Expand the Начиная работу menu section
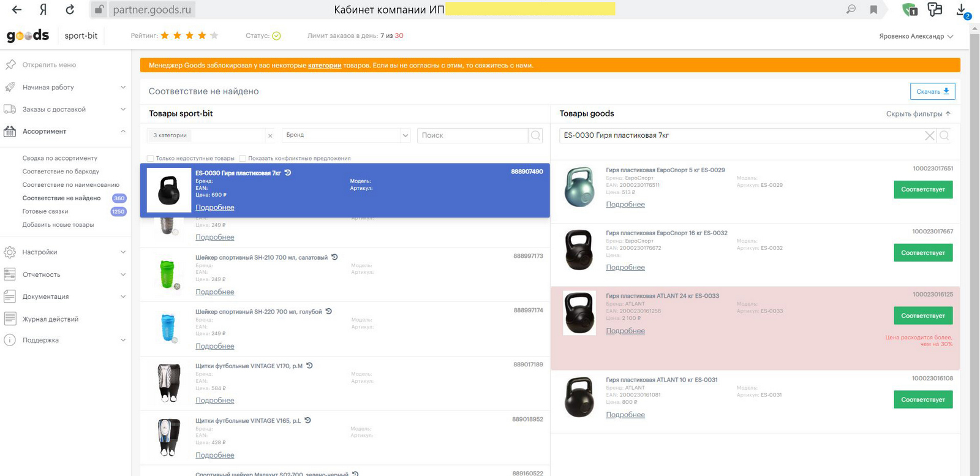980x476 pixels. tap(123, 87)
